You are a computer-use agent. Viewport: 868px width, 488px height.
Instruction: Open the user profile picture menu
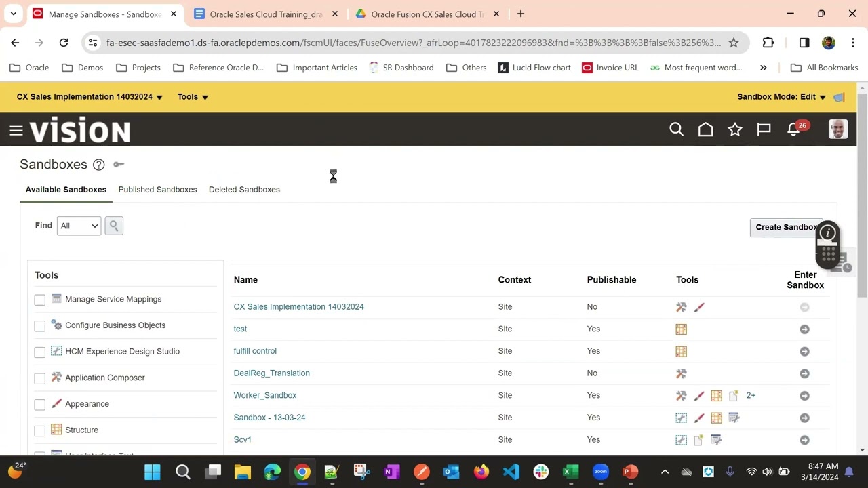click(838, 129)
